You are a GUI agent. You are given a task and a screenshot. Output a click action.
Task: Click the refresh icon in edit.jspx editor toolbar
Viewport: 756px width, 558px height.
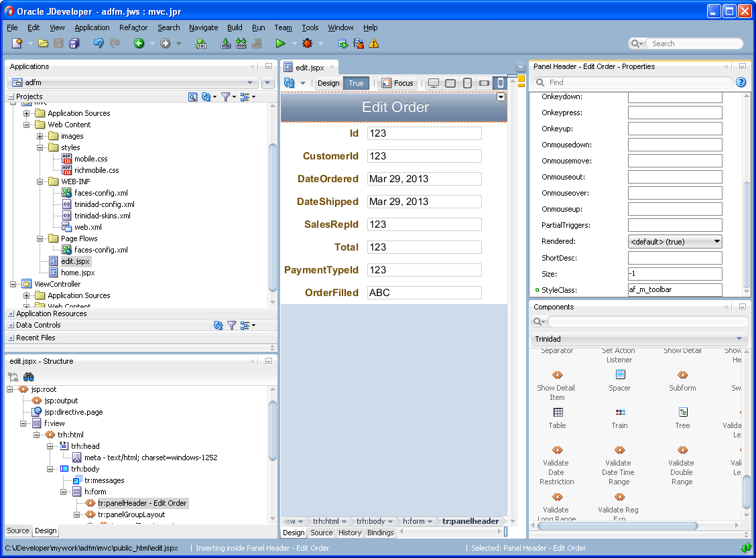pos(290,83)
